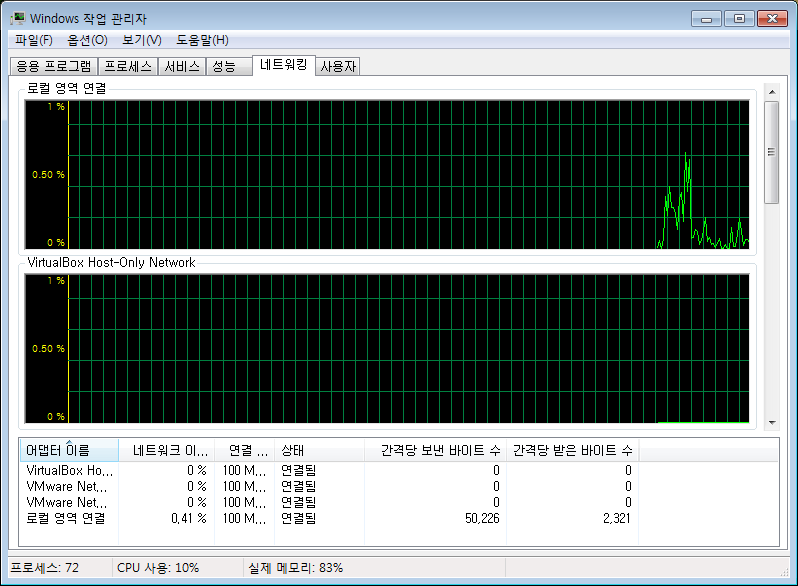Select the first VMware Net... adapter row
The width and height of the screenshot is (798, 586).
click(x=398, y=486)
